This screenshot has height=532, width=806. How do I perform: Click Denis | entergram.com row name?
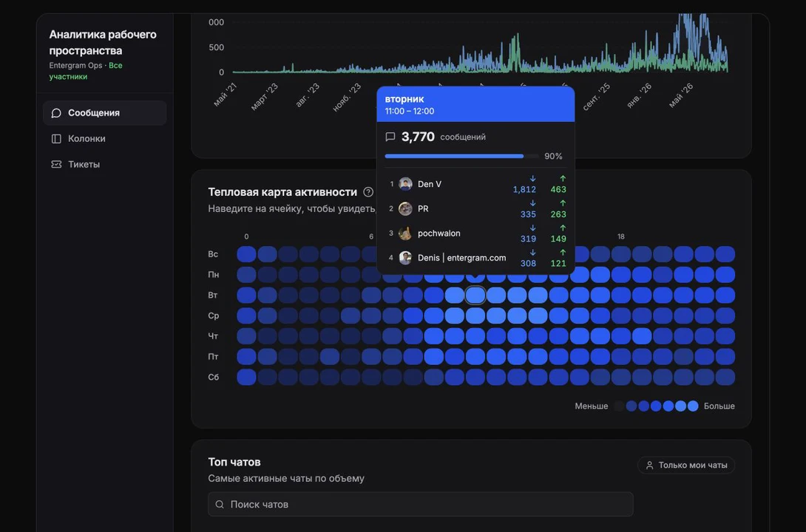coord(461,258)
